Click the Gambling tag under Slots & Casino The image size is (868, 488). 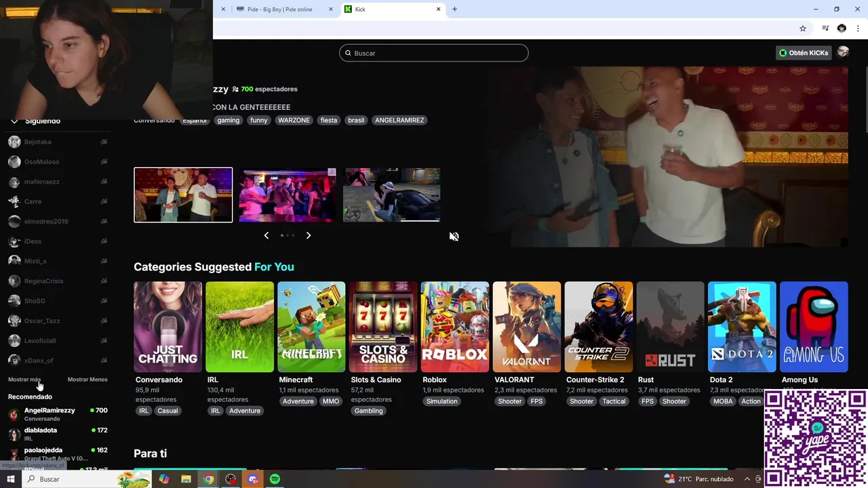coord(369,411)
